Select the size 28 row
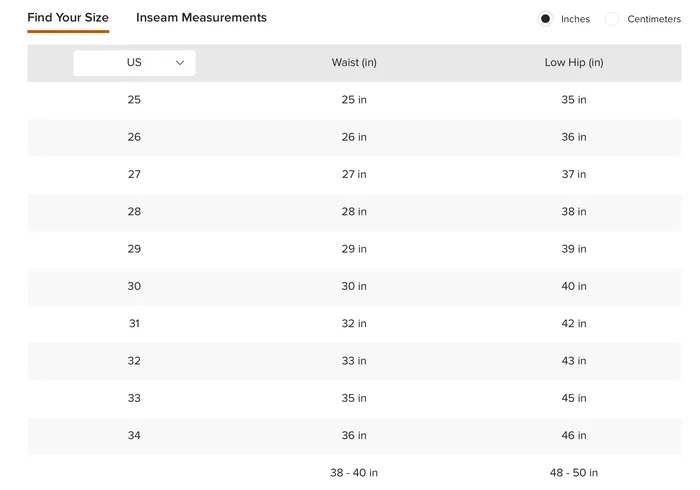Screen dimensions: 700x490 click(x=354, y=212)
